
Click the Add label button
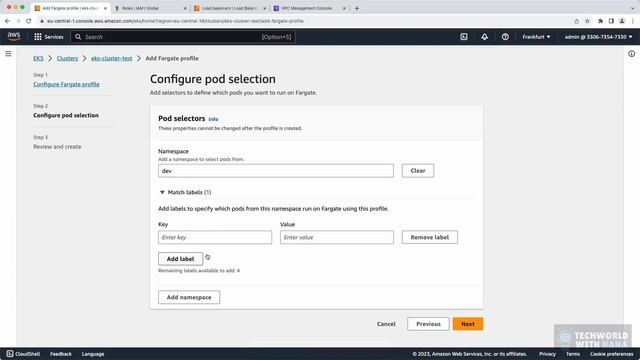coord(180,259)
